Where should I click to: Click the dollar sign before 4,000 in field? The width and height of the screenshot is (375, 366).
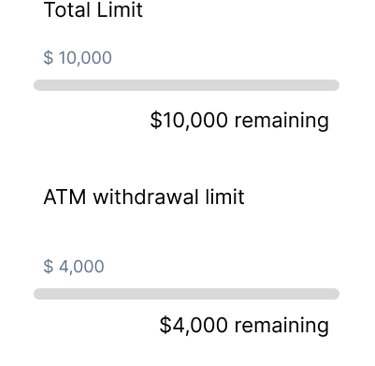[48, 266]
